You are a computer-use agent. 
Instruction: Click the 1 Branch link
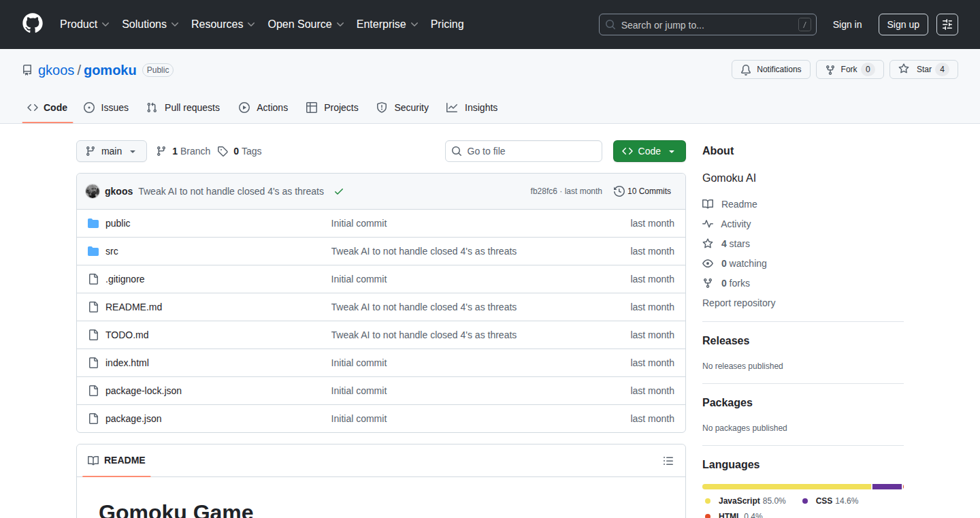click(183, 151)
